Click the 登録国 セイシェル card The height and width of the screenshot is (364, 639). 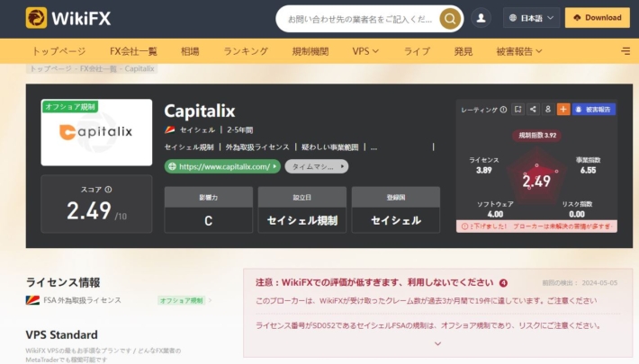coord(396,210)
